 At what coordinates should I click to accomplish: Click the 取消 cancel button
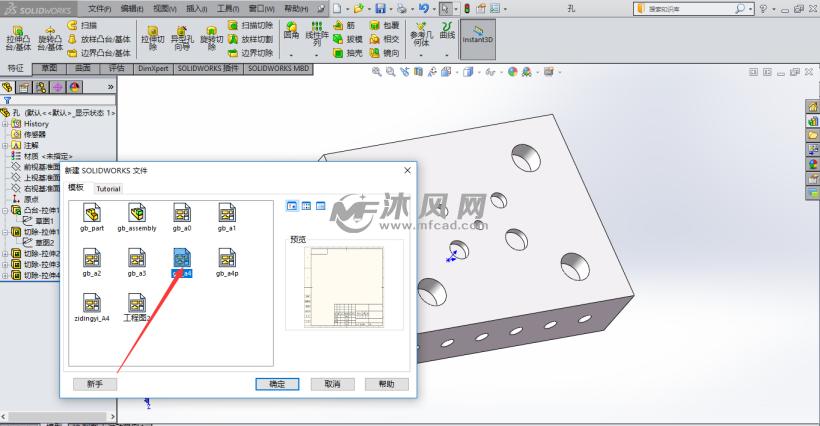point(333,384)
